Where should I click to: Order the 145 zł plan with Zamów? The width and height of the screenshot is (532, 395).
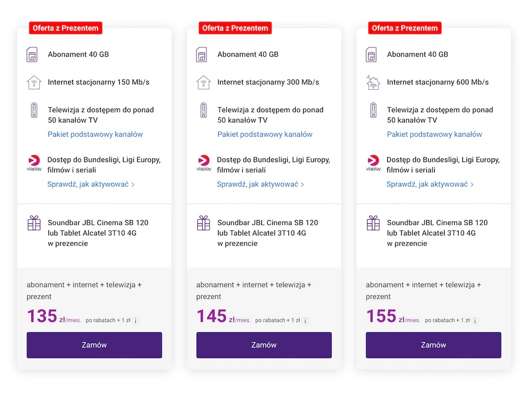264,345
